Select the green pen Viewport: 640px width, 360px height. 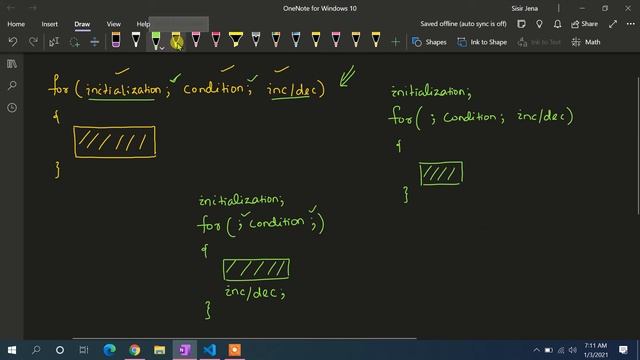point(155,40)
